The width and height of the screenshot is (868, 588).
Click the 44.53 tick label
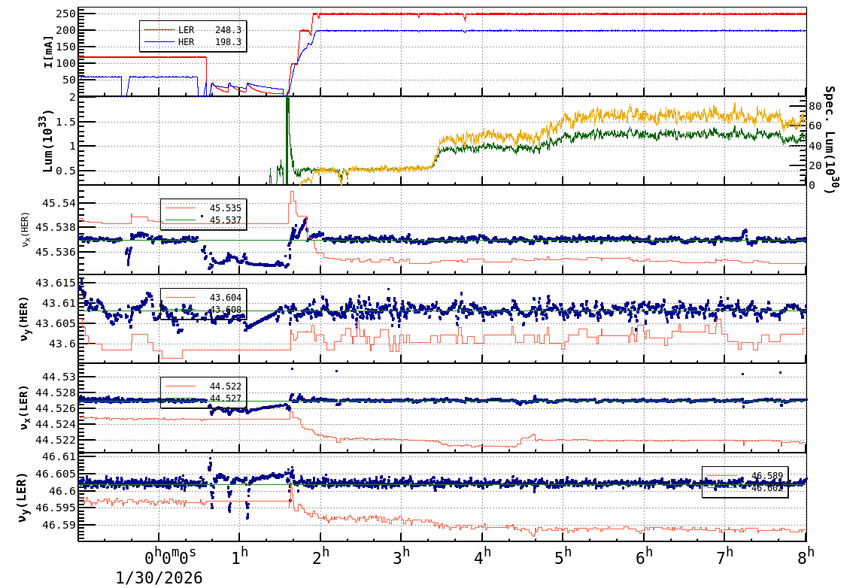tap(59, 377)
